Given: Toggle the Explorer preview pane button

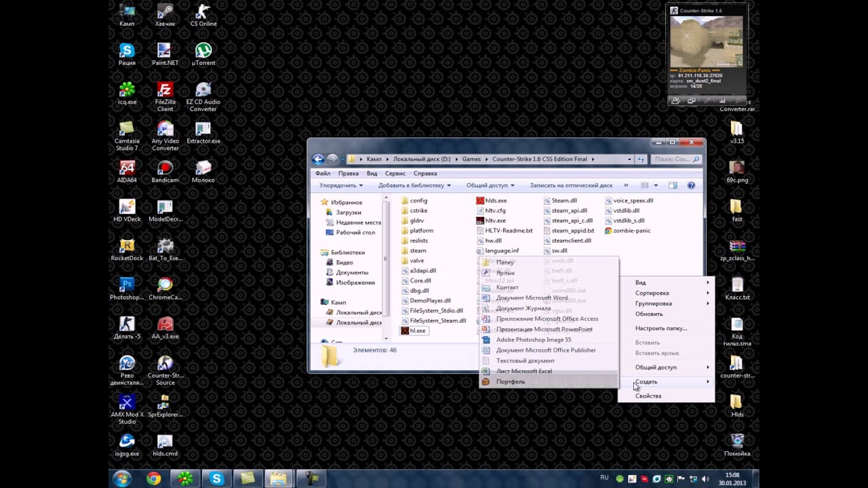Looking at the screenshot, I should pyautogui.click(x=673, y=185).
